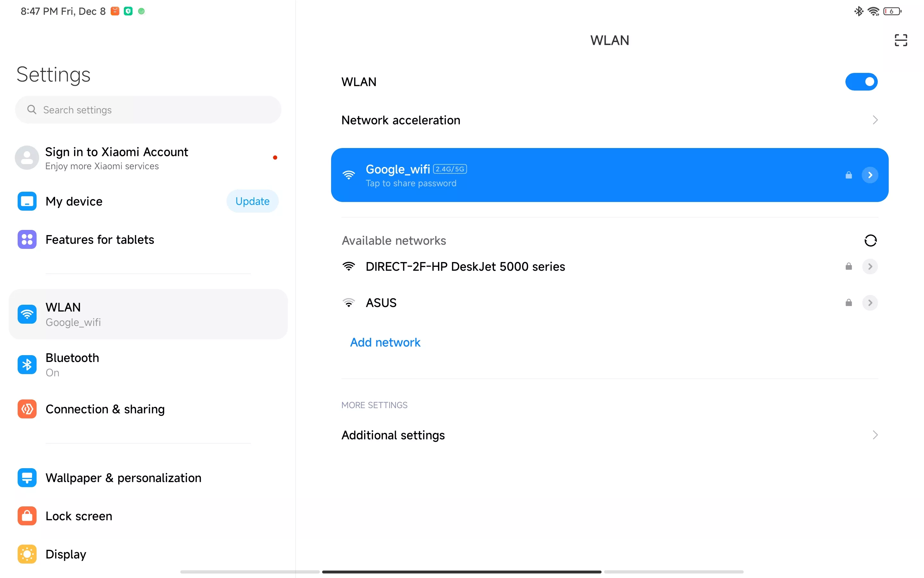
Task: Tap the battery indicator in status bar
Action: 892,11
